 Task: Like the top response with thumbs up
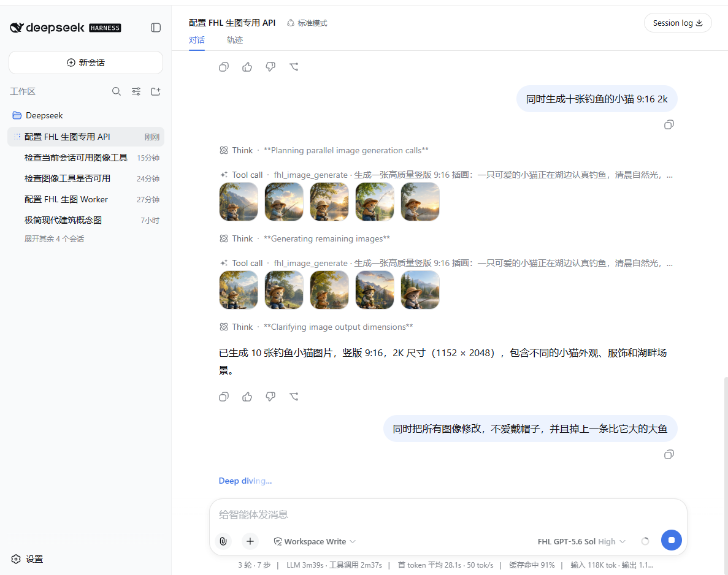coord(247,67)
